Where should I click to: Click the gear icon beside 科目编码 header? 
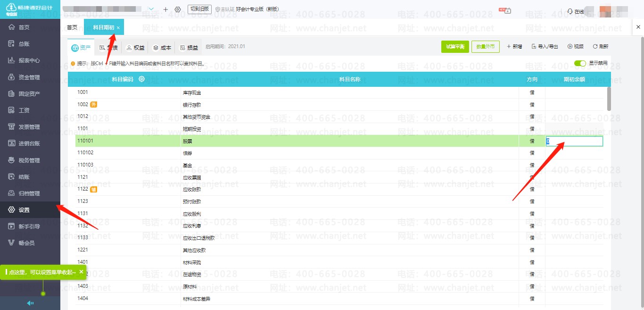pos(141,79)
